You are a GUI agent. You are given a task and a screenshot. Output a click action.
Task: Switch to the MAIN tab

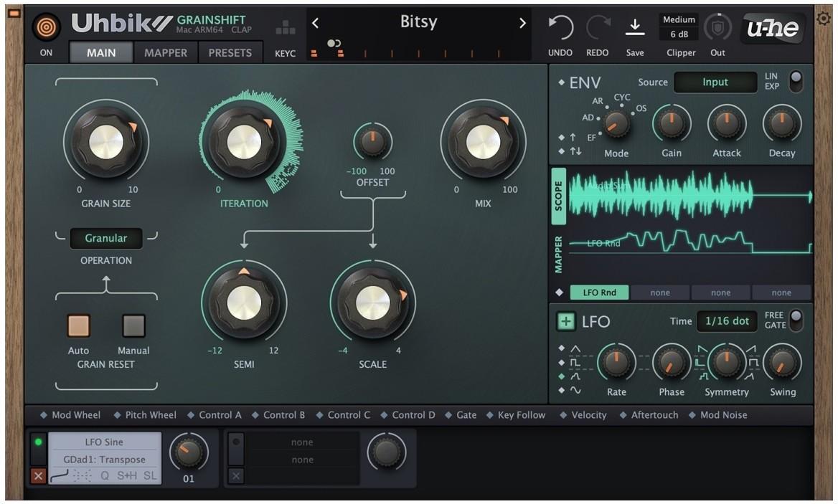(101, 53)
